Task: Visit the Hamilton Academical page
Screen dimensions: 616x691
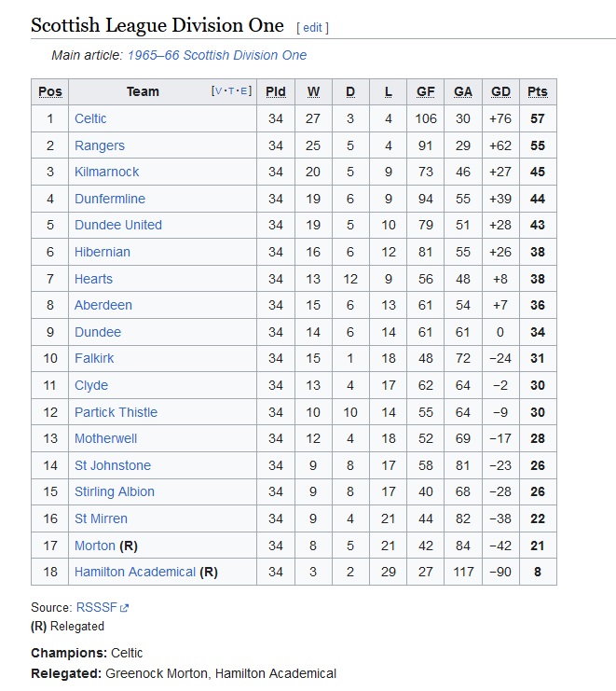Action: tap(135, 572)
